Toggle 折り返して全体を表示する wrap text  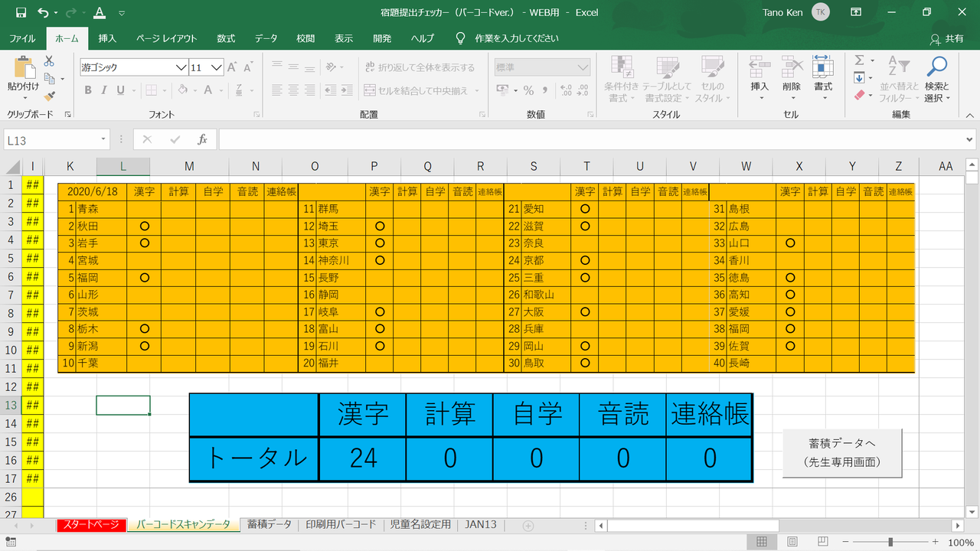[420, 67]
